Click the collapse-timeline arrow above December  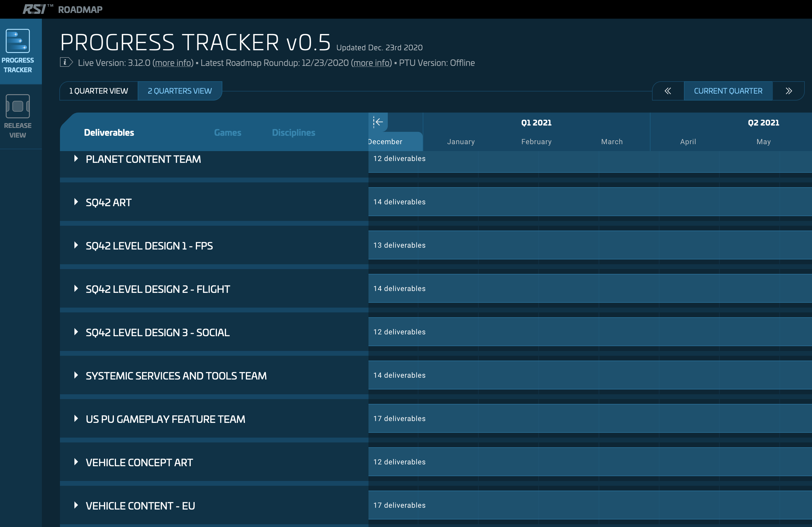[x=378, y=122]
